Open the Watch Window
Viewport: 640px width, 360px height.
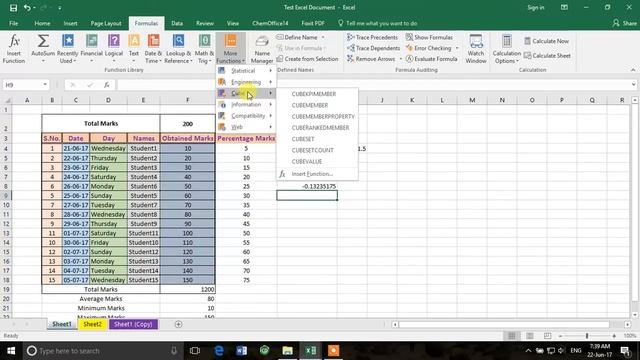point(476,49)
